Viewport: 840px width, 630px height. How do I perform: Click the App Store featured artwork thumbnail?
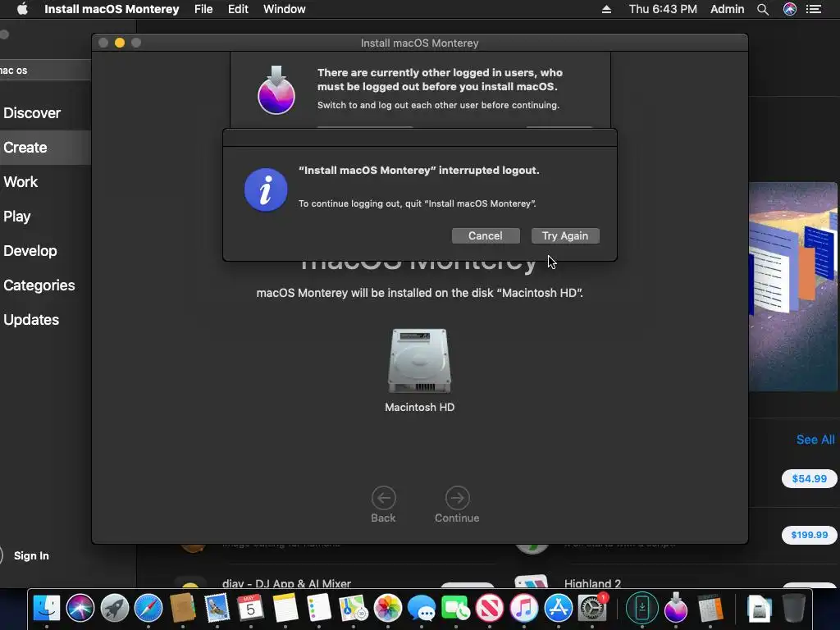coord(793,286)
